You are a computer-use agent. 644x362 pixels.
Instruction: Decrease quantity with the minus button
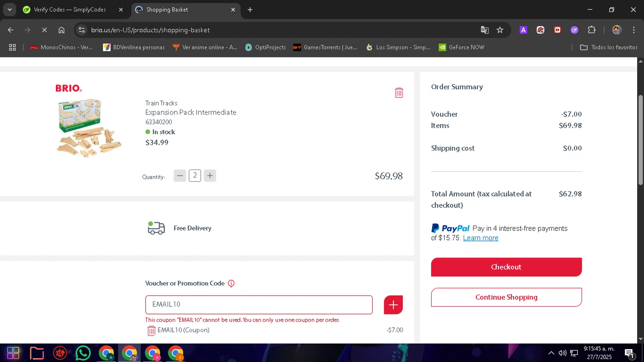180,176
